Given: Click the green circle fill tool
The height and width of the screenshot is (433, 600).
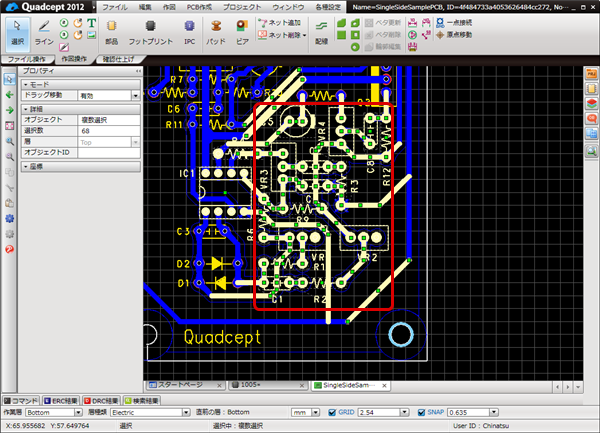Looking at the screenshot, I should [x=355, y=47].
